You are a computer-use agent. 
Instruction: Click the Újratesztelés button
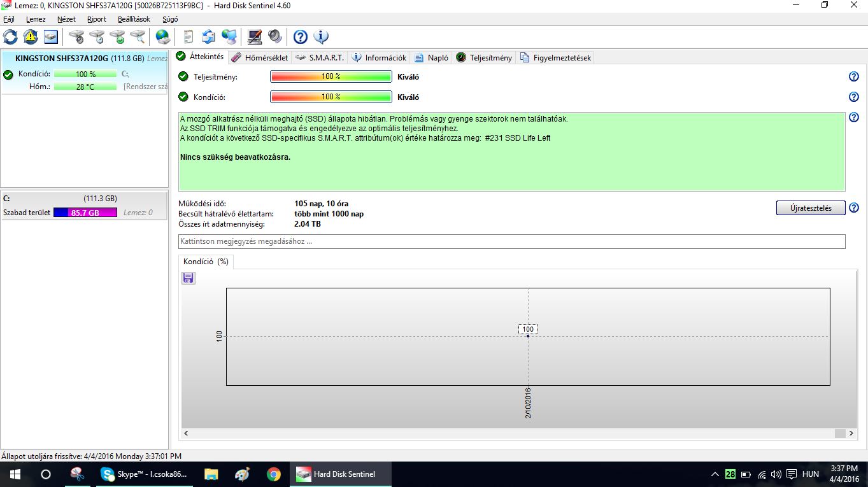pyautogui.click(x=810, y=208)
